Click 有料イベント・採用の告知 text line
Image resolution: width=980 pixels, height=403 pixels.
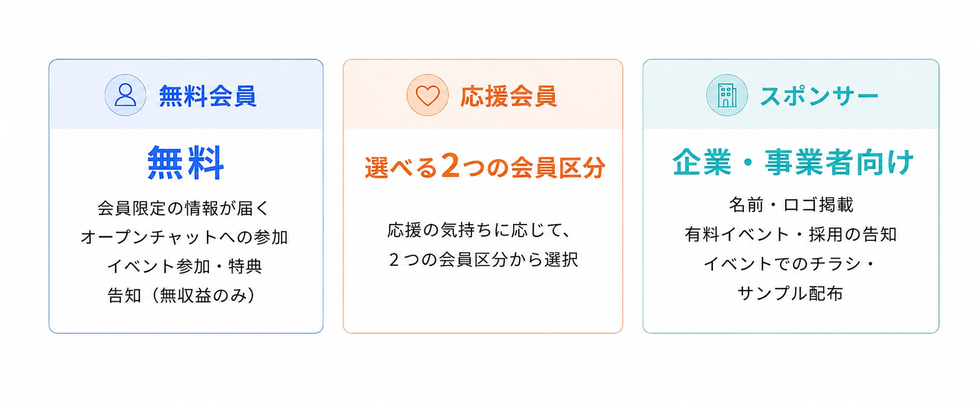click(791, 234)
